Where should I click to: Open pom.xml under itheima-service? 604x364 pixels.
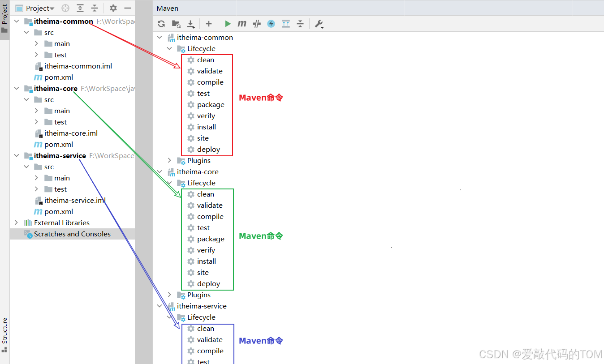coord(53,211)
